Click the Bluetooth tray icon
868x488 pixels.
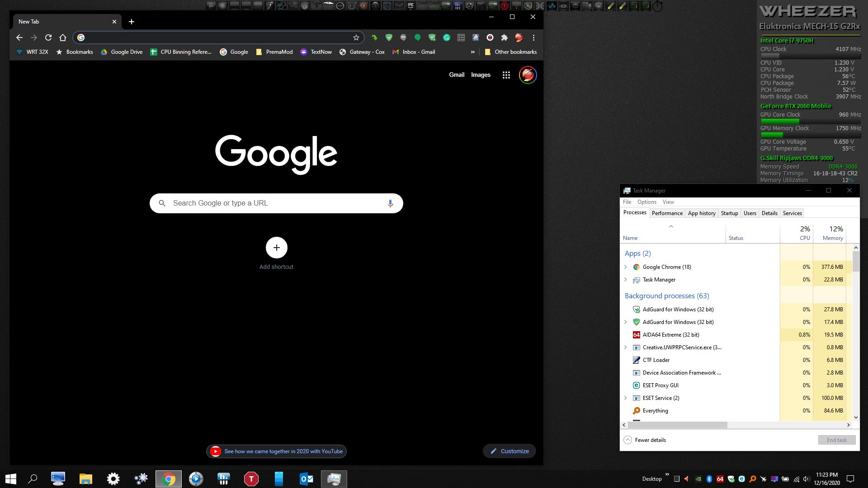pos(709,479)
